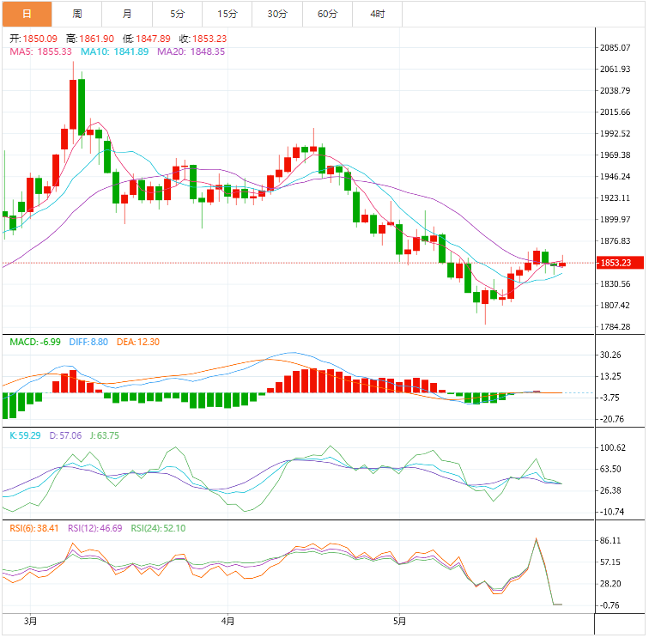Click the 5月 marker on time axis
Viewport: 649px width, 644px height.
399,621
